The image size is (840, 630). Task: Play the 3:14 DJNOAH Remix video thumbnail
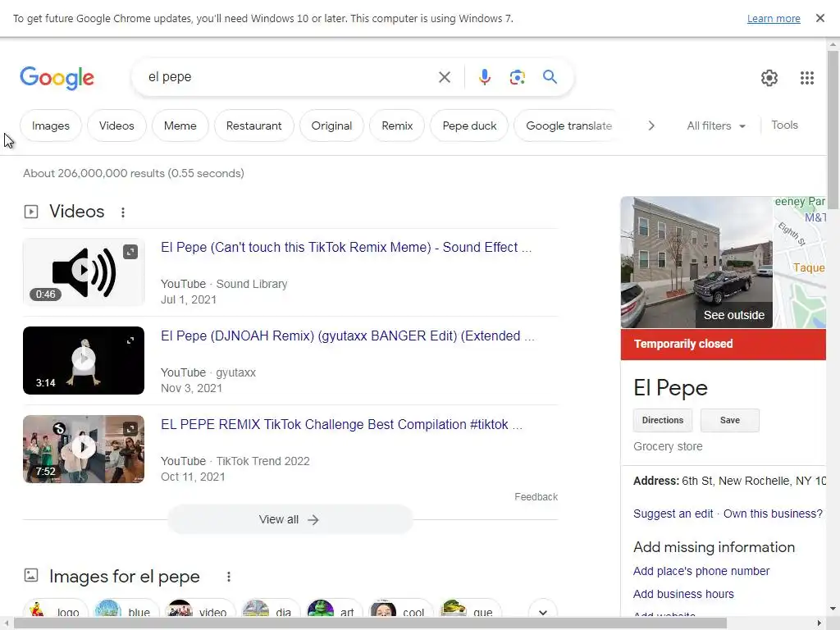click(x=84, y=360)
